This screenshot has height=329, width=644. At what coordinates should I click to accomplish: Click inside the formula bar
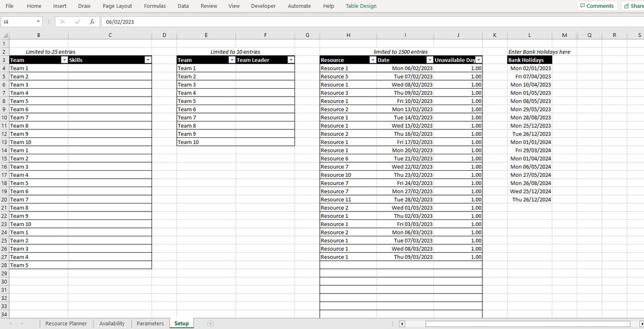226,21
